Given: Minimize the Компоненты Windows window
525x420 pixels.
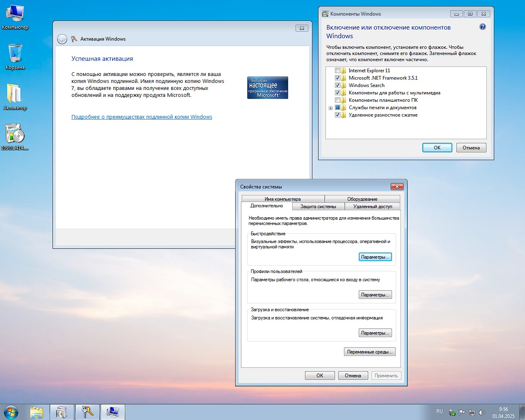Looking at the screenshot, I should click(x=456, y=14).
